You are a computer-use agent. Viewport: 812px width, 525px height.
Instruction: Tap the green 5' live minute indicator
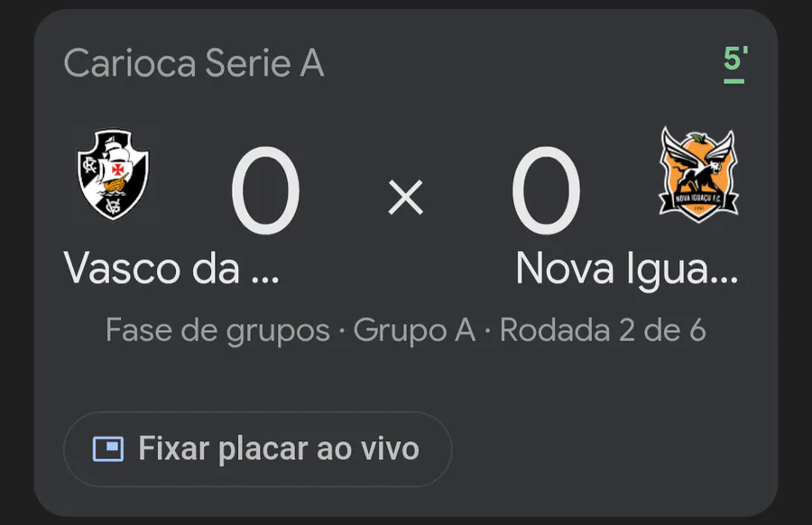(735, 59)
